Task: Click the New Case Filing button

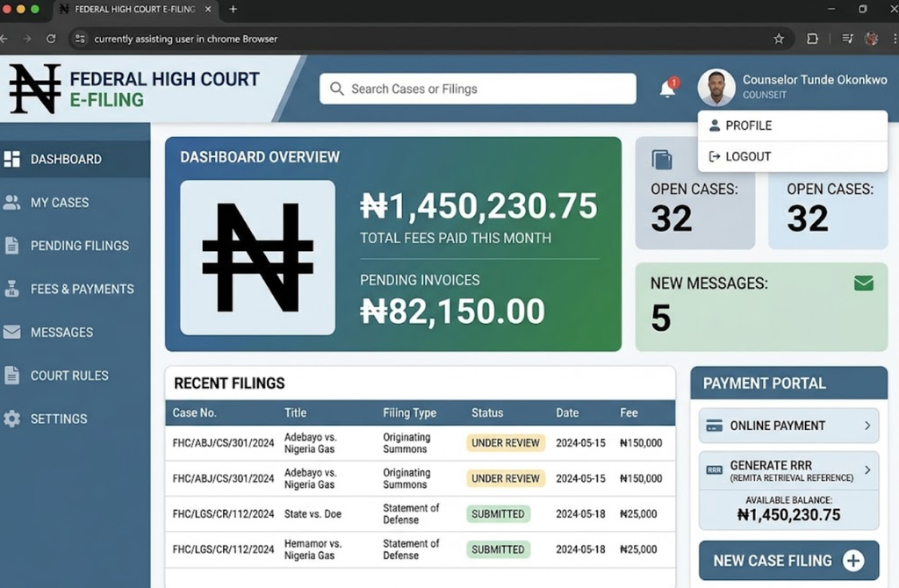Action: coord(789,561)
